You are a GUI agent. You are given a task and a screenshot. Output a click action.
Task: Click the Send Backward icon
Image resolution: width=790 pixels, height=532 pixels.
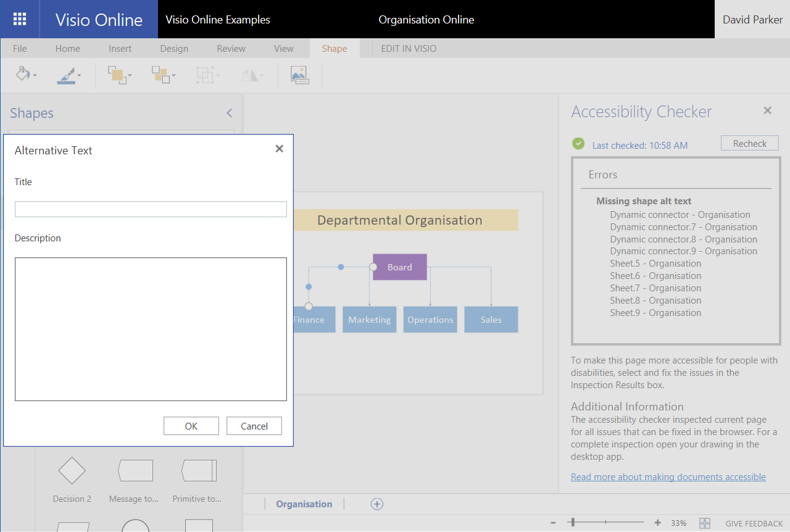tap(160, 74)
